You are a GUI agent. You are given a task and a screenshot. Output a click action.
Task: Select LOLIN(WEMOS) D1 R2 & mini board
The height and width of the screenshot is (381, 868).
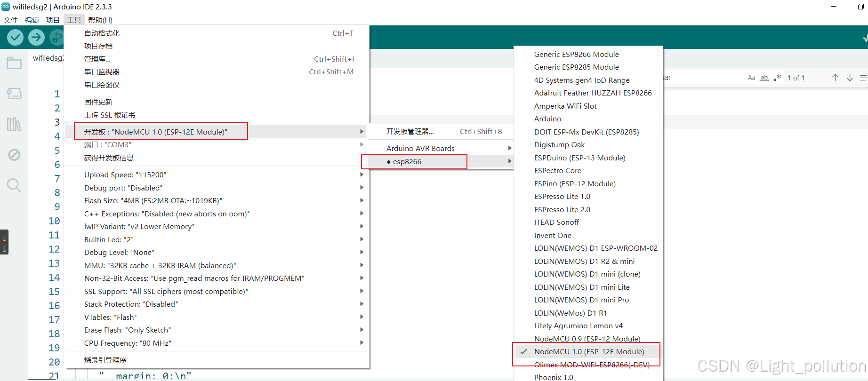click(588, 262)
